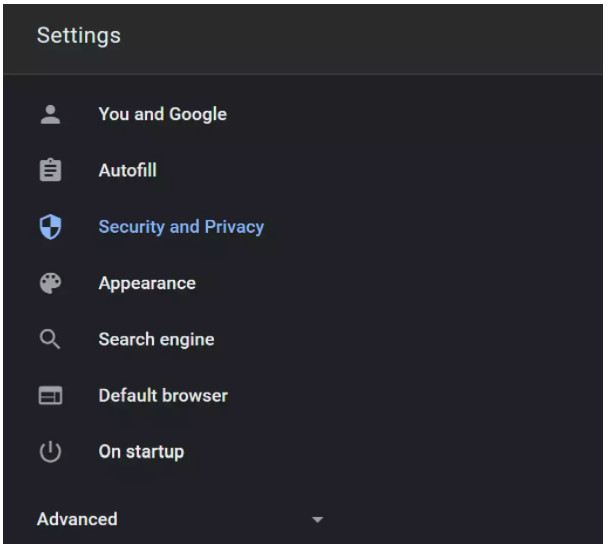Screen dimensions: 607x549
Task: Click the person icon for You and Google
Action: click(50, 114)
